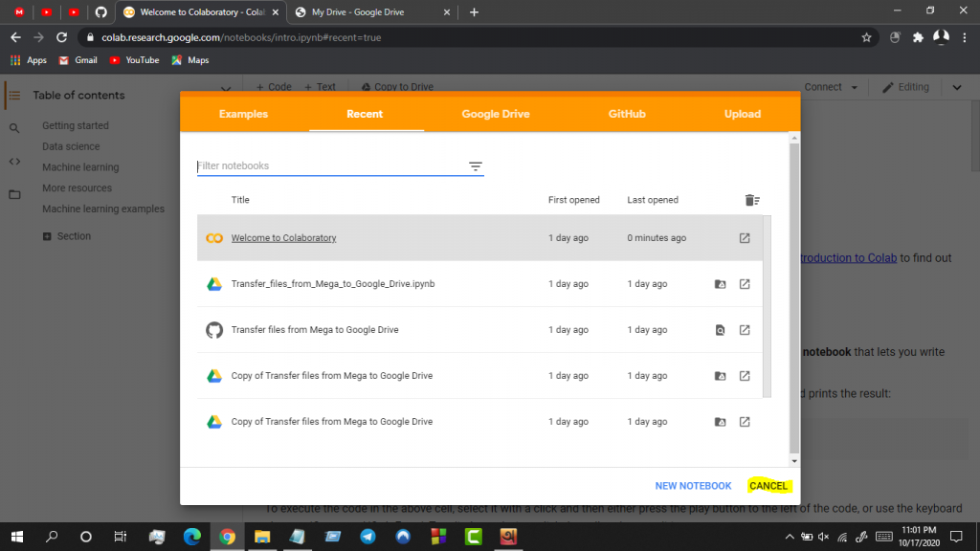Click the taskbar volume muted icon

(824, 537)
